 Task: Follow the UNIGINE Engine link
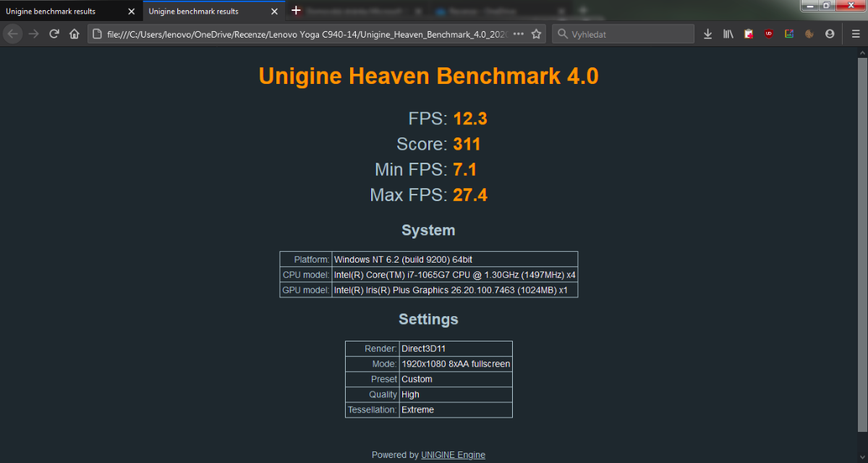453,455
